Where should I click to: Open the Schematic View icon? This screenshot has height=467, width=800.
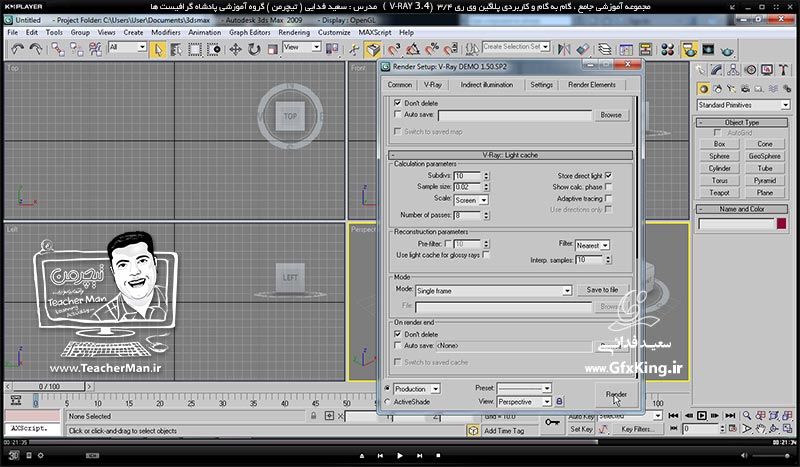pyautogui.click(x=645, y=49)
